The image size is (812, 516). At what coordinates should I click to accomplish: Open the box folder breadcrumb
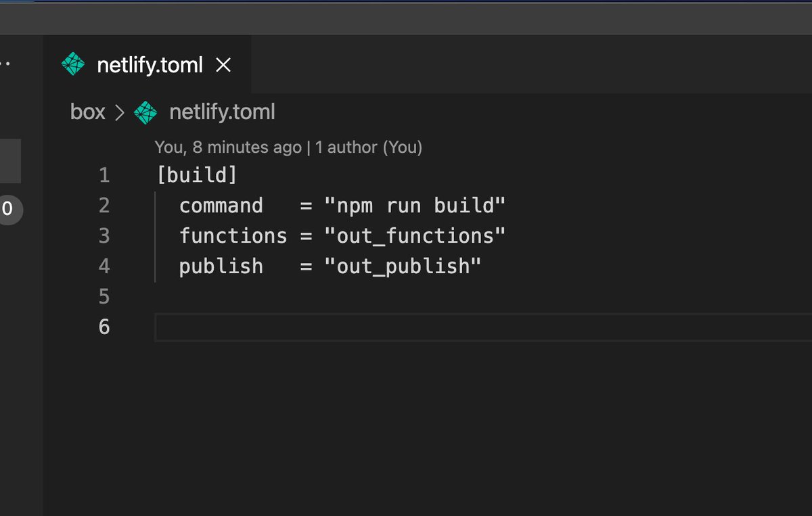(88, 112)
